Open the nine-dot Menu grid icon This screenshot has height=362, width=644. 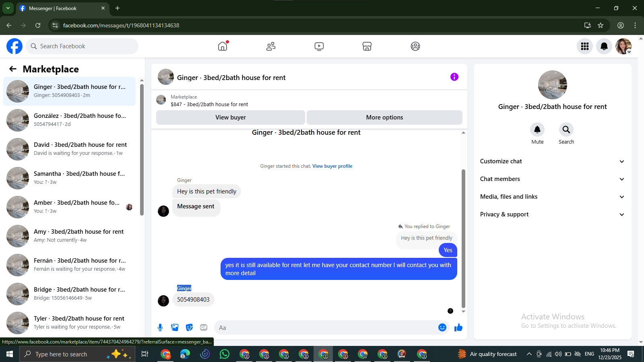tap(585, 46)
